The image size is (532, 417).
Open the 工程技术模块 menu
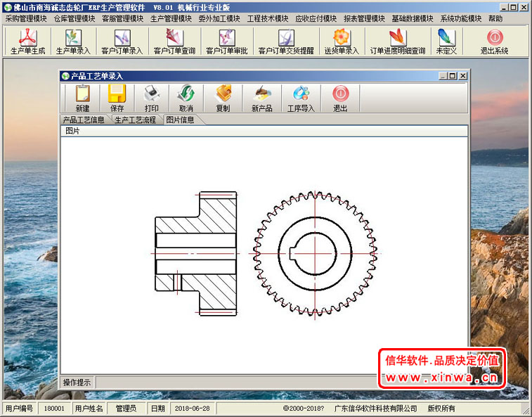268,18
